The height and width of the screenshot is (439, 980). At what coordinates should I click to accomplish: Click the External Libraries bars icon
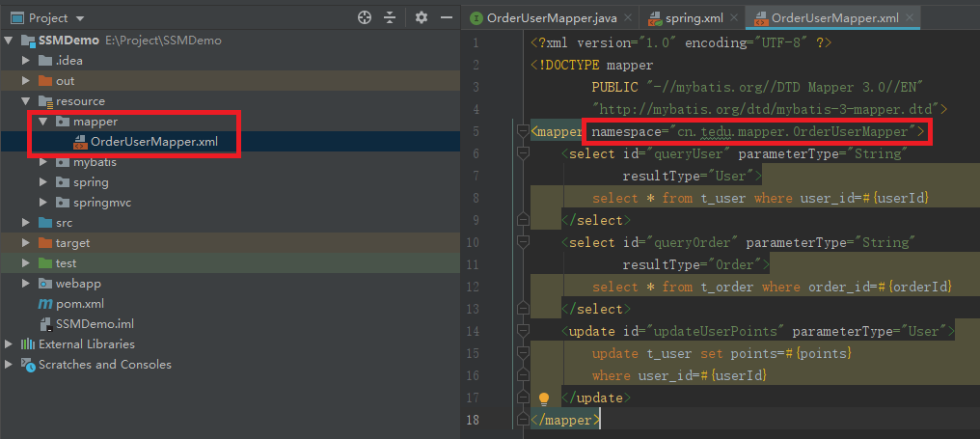pyautogui.click(x=28, y=343)
